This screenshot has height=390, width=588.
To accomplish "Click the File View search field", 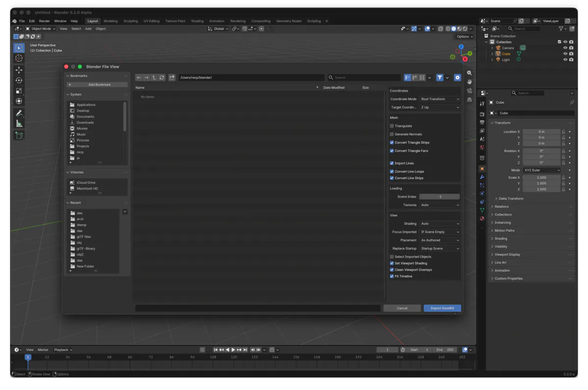I will pos(364,77).
